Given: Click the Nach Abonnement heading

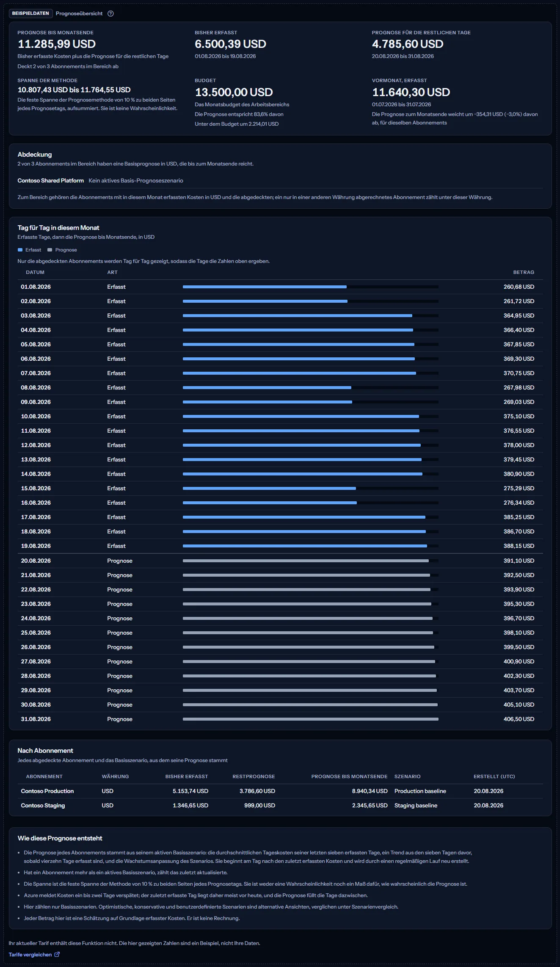Looking at the screenshot, I should click(x=45, y=751).
